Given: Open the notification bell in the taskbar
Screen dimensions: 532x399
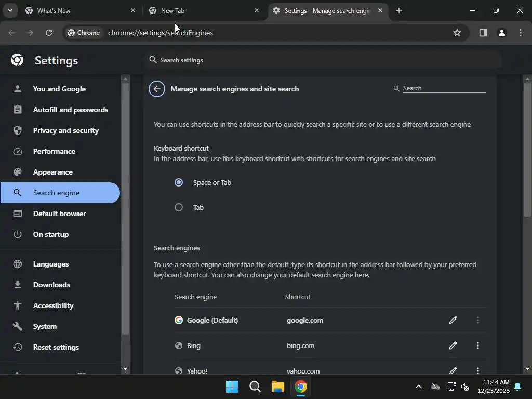Looking at the screenshot, I should pyautogui.click(x=518, y=387).
